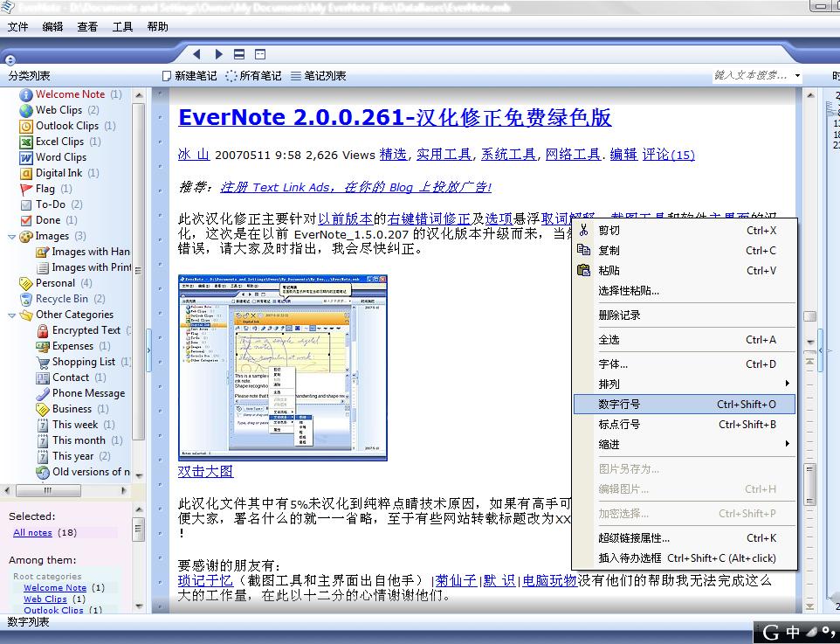Click the Expenses money icon
Viewport: 840px width, 644px height.
click(43, 346)
